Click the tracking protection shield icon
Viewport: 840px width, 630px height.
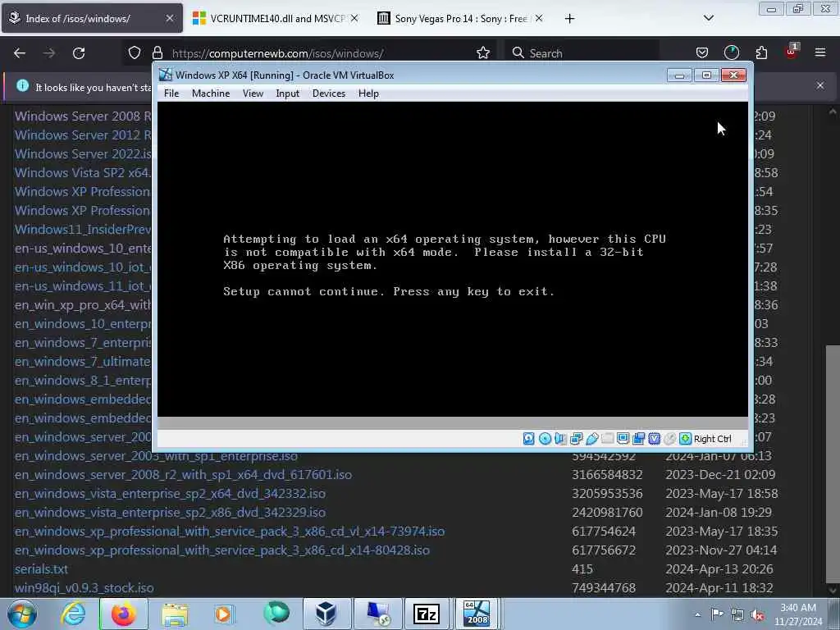pos(135,53)
